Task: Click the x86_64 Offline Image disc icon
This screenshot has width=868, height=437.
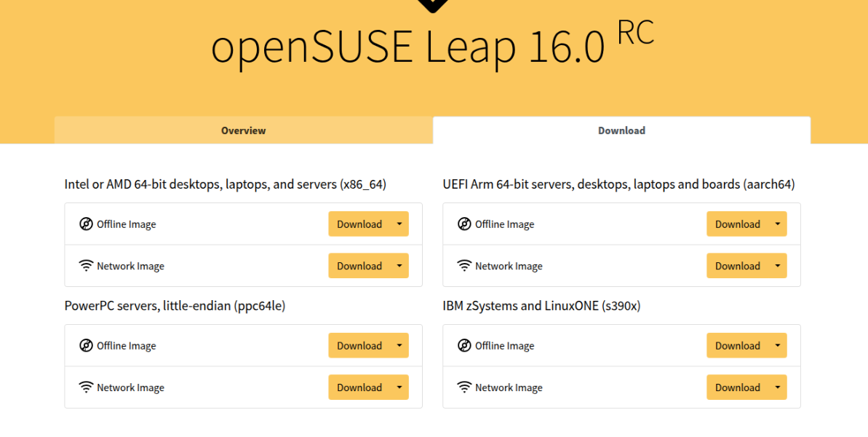Action: [x=86, y=224]
